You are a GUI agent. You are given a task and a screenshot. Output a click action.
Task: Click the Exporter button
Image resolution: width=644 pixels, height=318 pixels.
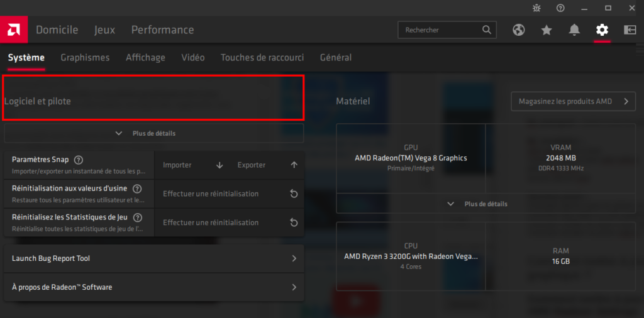point(267,165)
